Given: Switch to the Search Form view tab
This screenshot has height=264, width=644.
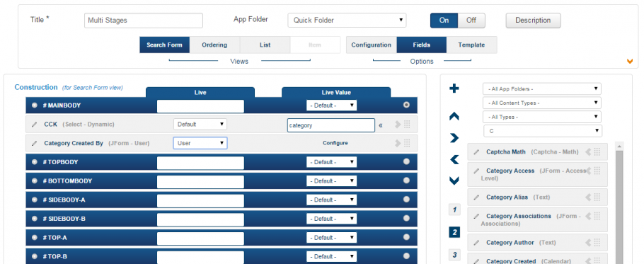Looking at the screenshot, I should [x=164, y=45].
